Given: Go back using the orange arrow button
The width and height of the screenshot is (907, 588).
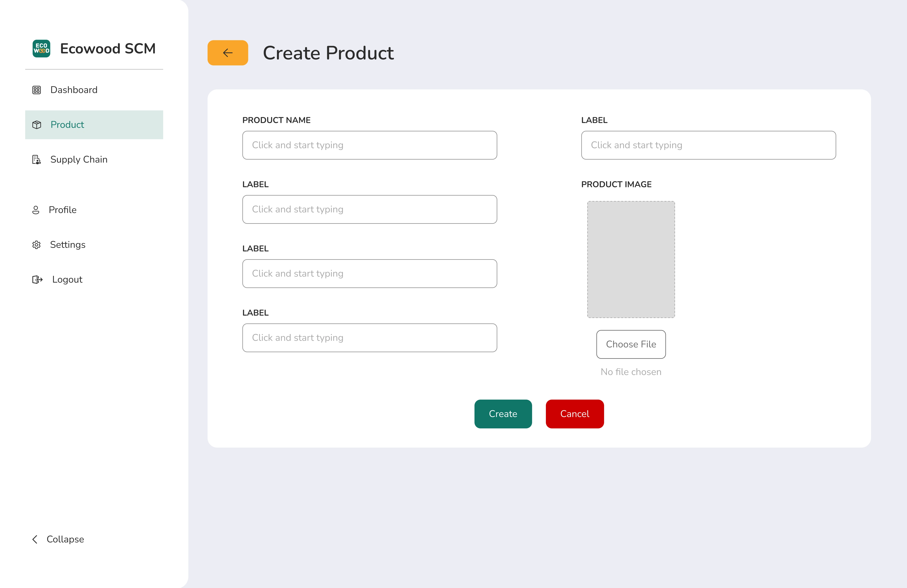Looking at the screenshot, I should coord(228,53).
